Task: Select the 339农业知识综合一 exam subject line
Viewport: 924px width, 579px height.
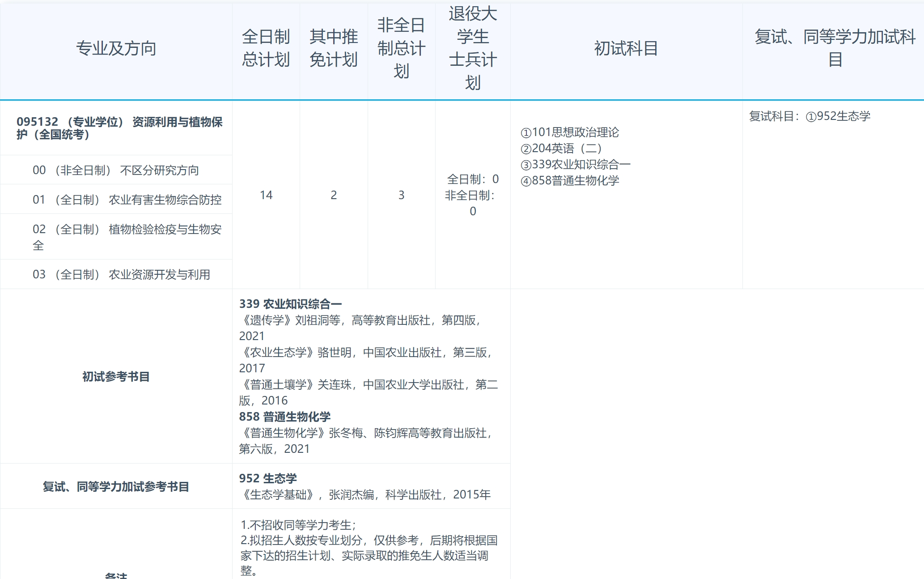Action: click(x=576, y=165)
